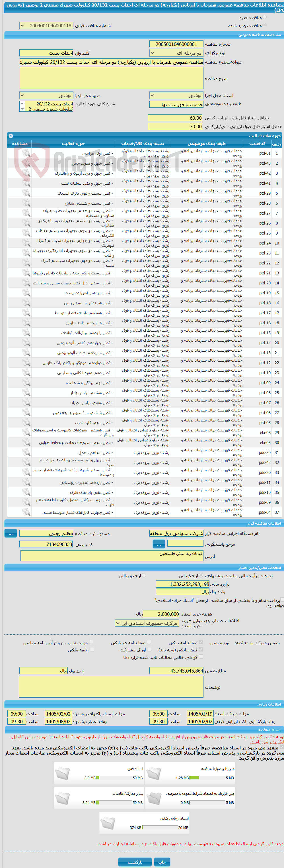The width and height of the screenshot is (284, 868).
Task: Click ellipsis button beside مسئول ثبت مناقصه
Action: pyautogui.click(x=11, y=533)
